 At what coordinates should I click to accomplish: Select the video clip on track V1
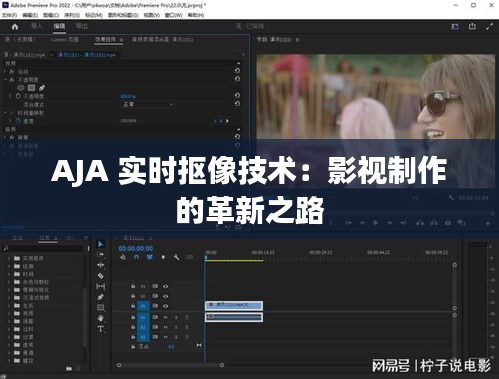[x=234, y=305]
